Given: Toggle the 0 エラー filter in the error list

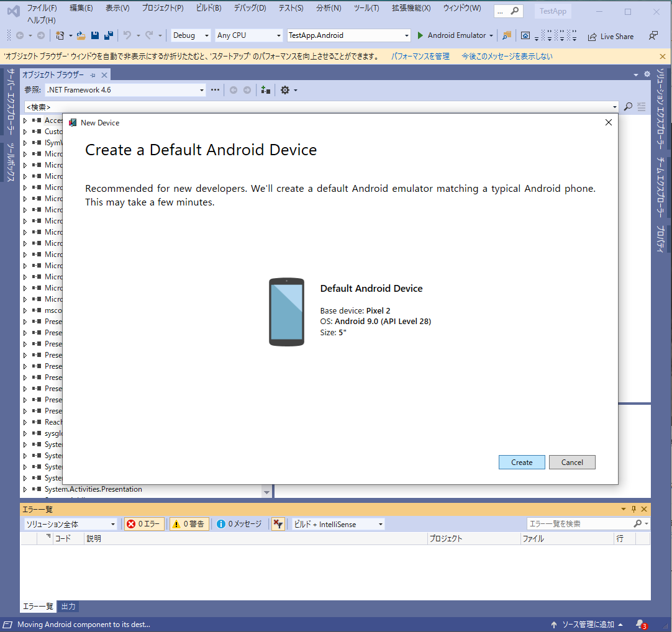Looking at the screenshot, I should click(x=144, y=523).
